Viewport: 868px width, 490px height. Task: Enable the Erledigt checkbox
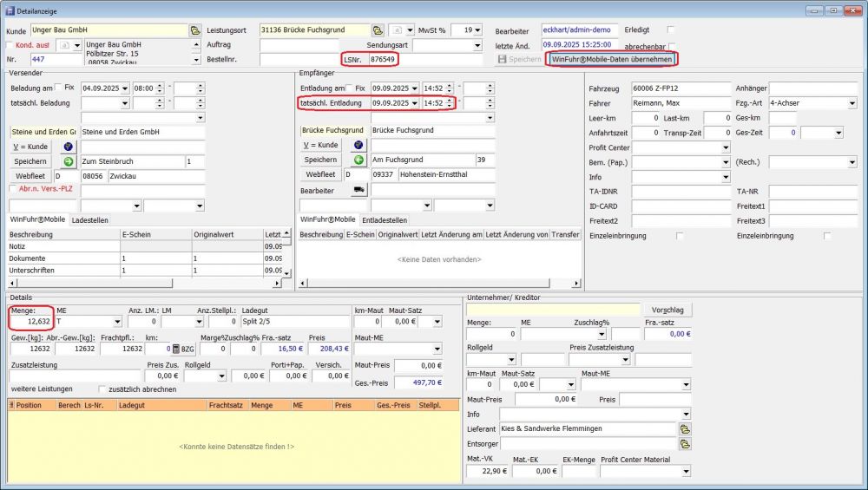pos(671,29)
